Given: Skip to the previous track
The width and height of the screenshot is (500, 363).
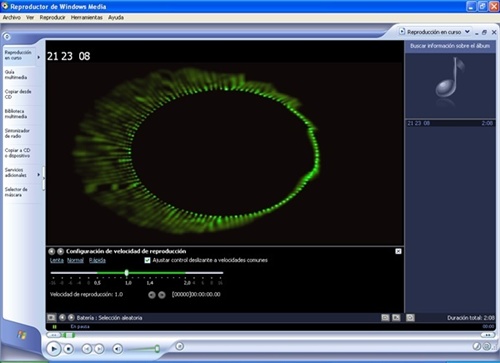Looking at the screenshot, I should tap(86, 349).
